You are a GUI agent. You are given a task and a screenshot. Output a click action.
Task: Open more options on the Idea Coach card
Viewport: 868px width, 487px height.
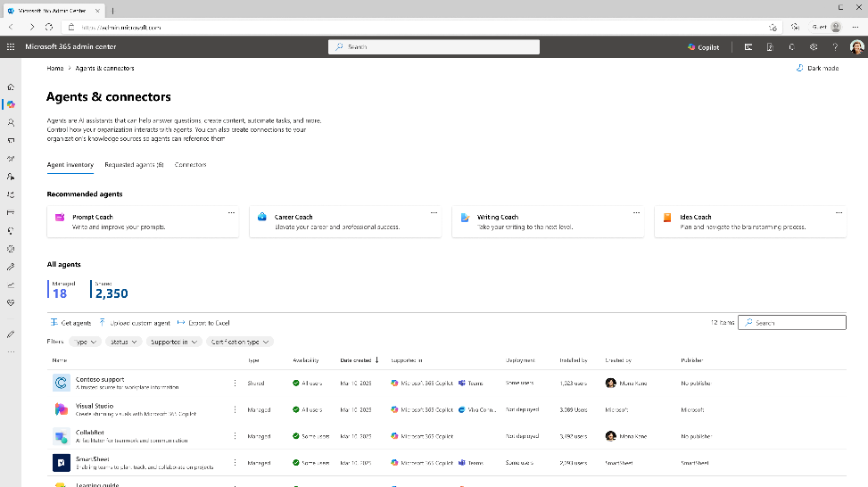pyautogui.click(x=839, y=212)
